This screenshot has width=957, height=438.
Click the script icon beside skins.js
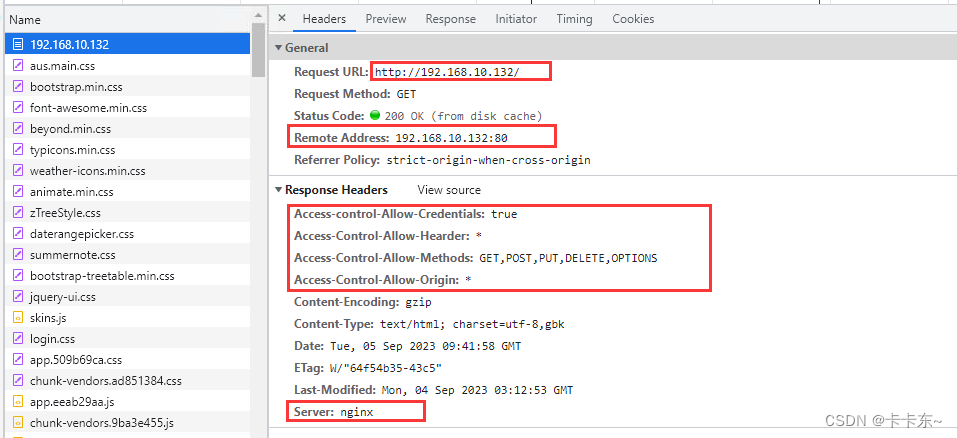pos(18,318)
